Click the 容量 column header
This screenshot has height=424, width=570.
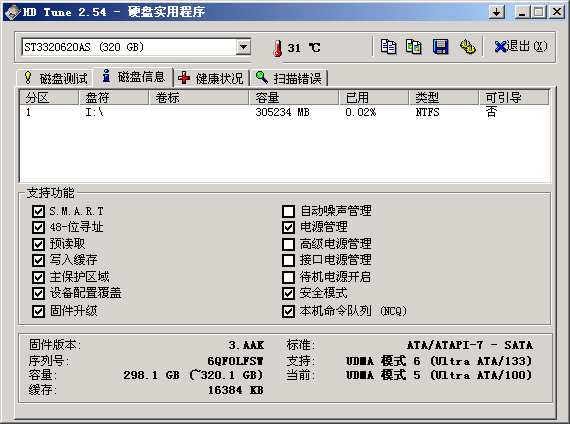click(x=294, y=97)
